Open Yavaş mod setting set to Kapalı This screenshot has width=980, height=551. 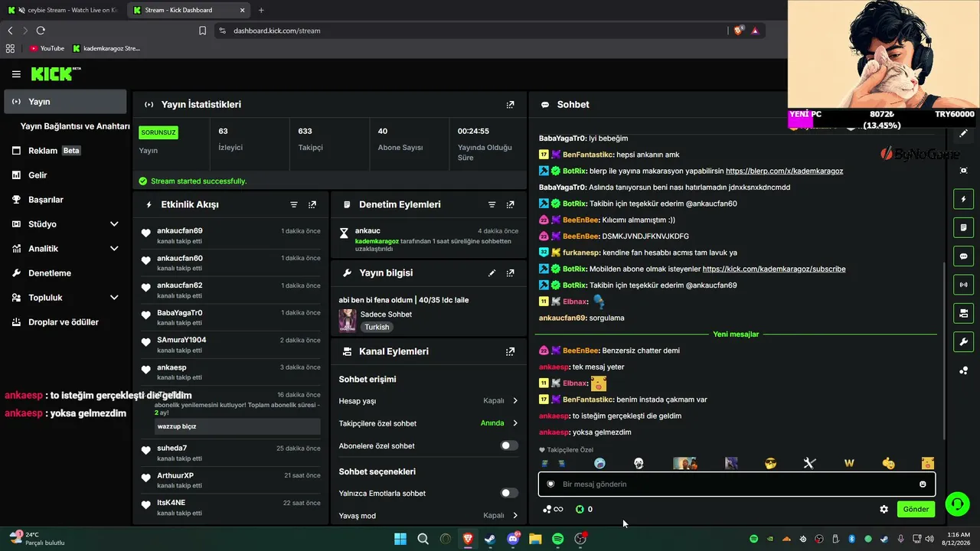tap(429, 515)
